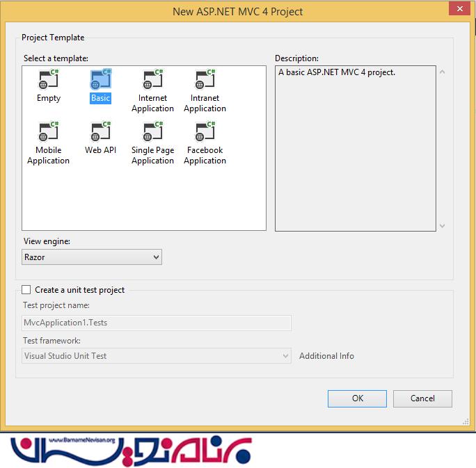This screenshot has height=468, width=476.
Task: Click the Facebook Application label text
Action: pyautogui.click(x=205, y=155)
